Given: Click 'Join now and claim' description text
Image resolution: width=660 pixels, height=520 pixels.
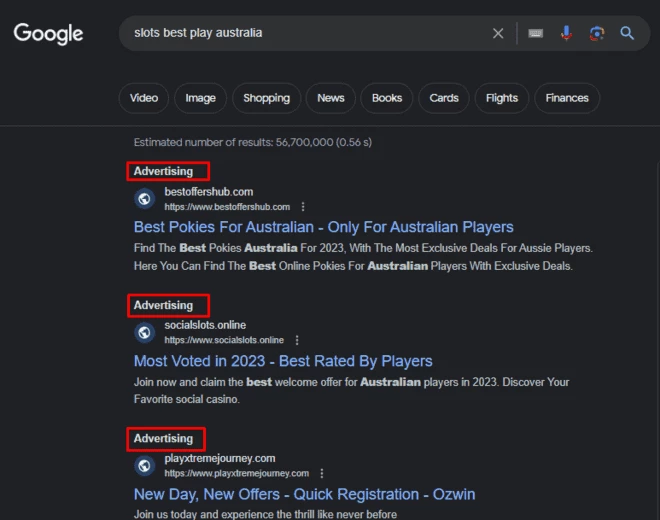Looking at the screenshot, I should click(351, 390).
